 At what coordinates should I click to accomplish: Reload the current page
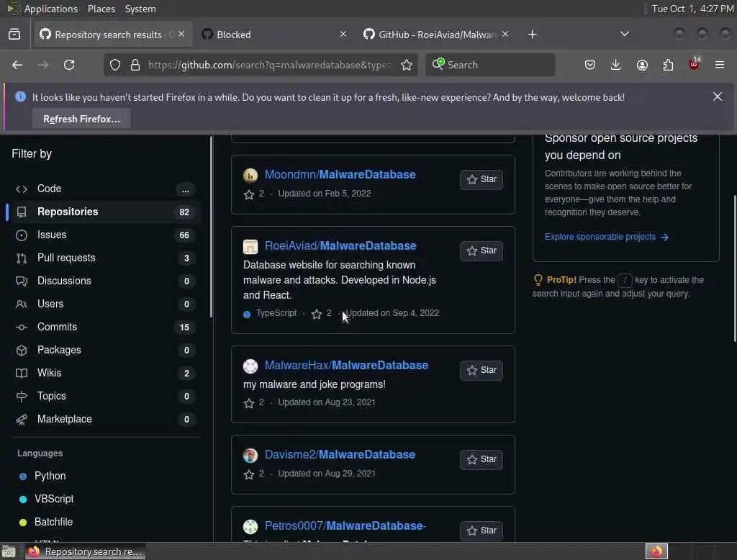[x=69, y=65]
